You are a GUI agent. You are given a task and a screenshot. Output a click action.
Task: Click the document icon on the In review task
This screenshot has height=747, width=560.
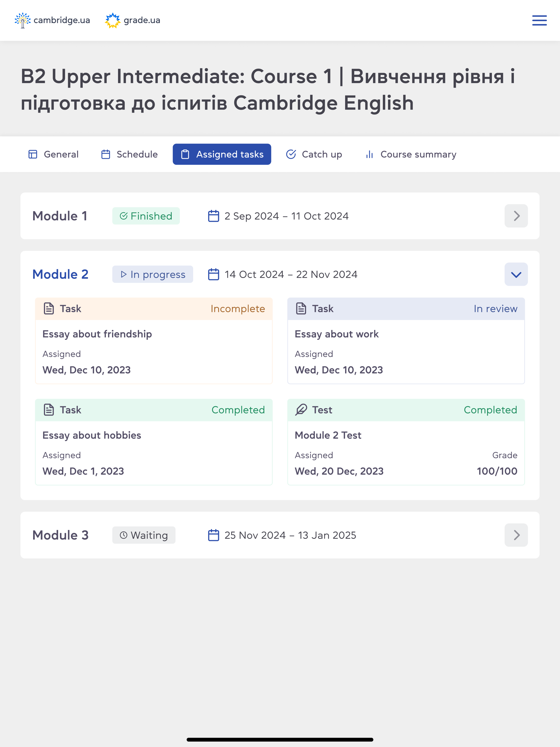(301, 309)
